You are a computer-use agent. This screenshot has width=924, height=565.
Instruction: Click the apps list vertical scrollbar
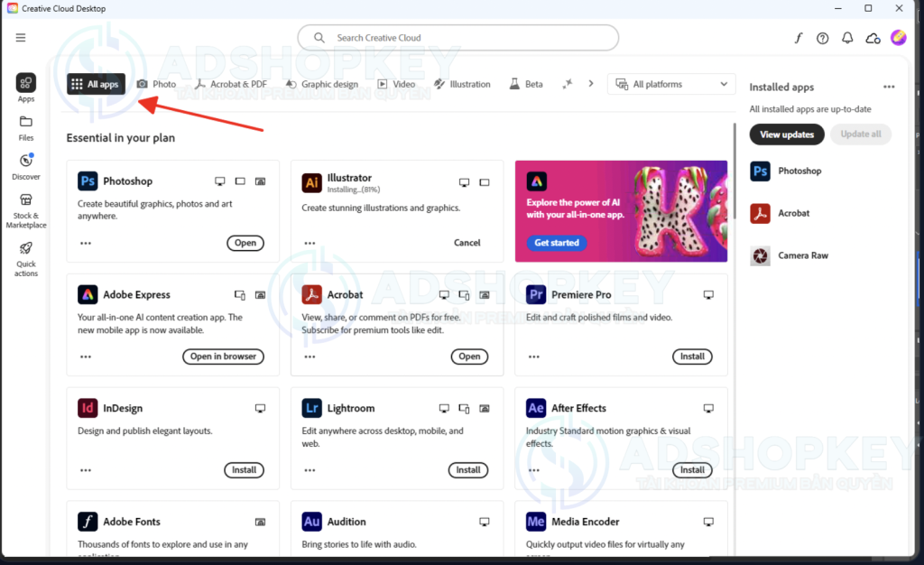pyautogui.click(x=735, y=171)
